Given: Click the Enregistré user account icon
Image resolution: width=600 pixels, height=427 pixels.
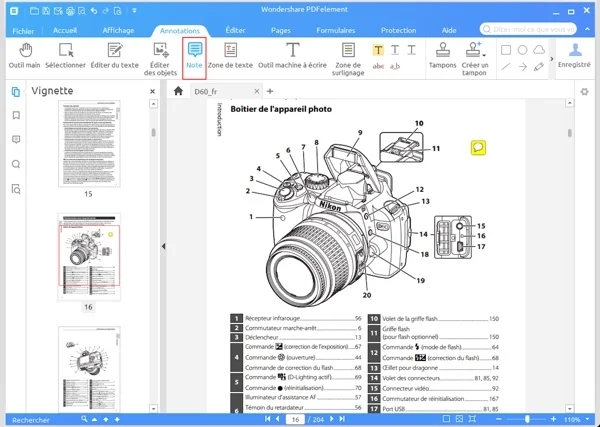Looking at the screenshot, I should (x=574, y=56).
